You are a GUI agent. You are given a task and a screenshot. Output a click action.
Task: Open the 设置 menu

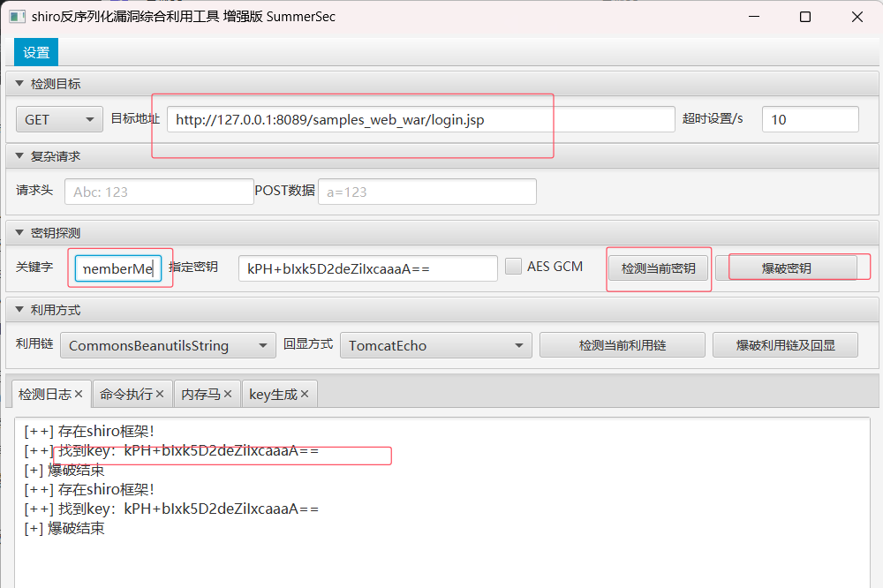36,52
